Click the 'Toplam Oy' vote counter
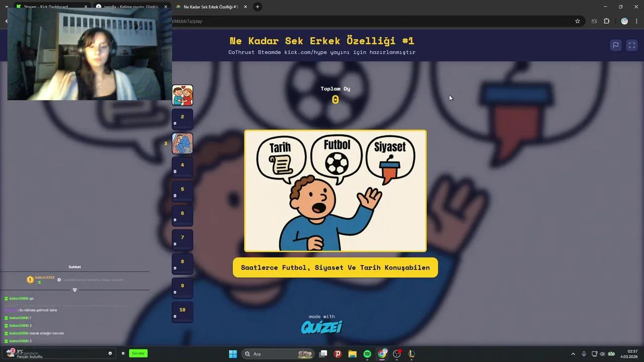The height and width of the screenshot is (362, 644). pyautogui.click(x=336, y=96)
